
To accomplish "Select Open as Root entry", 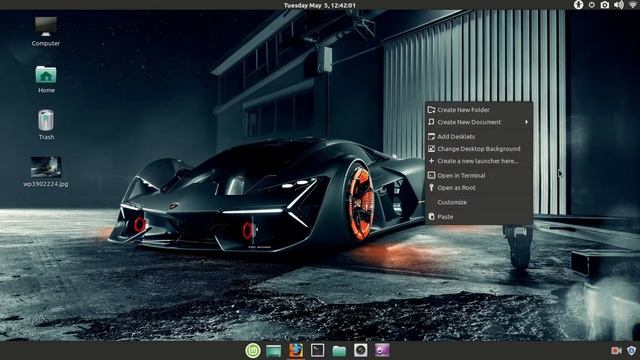I will pyautogui.click(x=479, y=188).
